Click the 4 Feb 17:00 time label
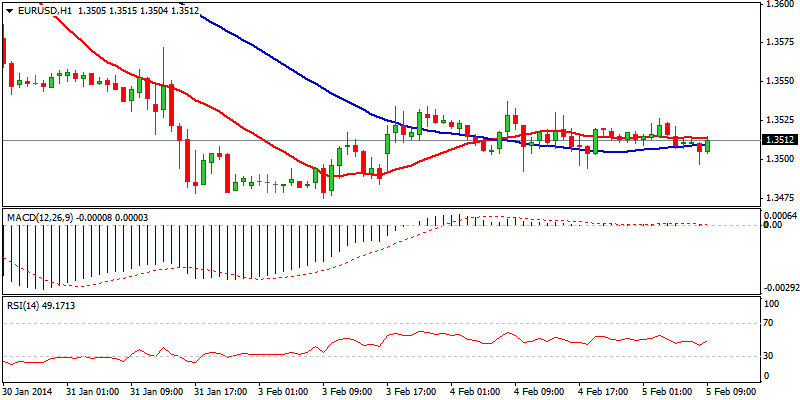Image resolution: width=800 pixels, height=400 pixels. [x=601, y=392]
